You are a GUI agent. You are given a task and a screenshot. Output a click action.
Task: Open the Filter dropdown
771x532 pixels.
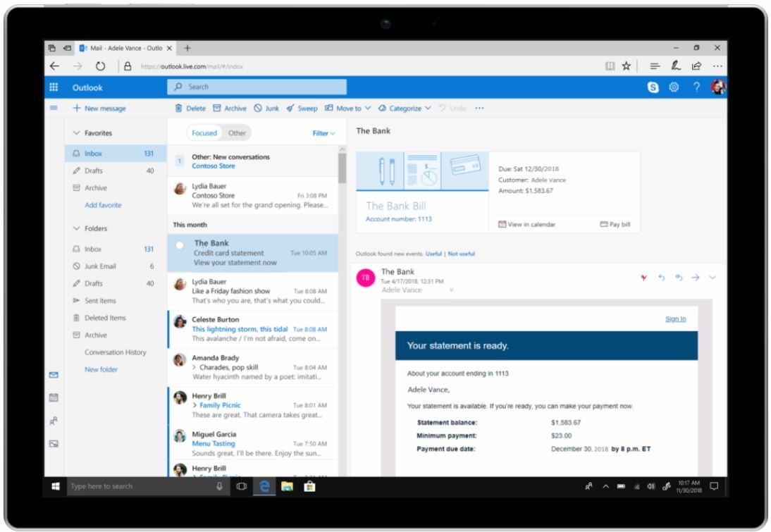pos(323,133)
